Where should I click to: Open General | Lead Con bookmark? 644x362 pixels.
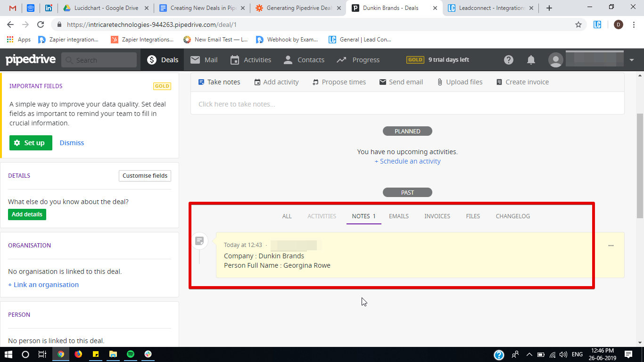360,40
